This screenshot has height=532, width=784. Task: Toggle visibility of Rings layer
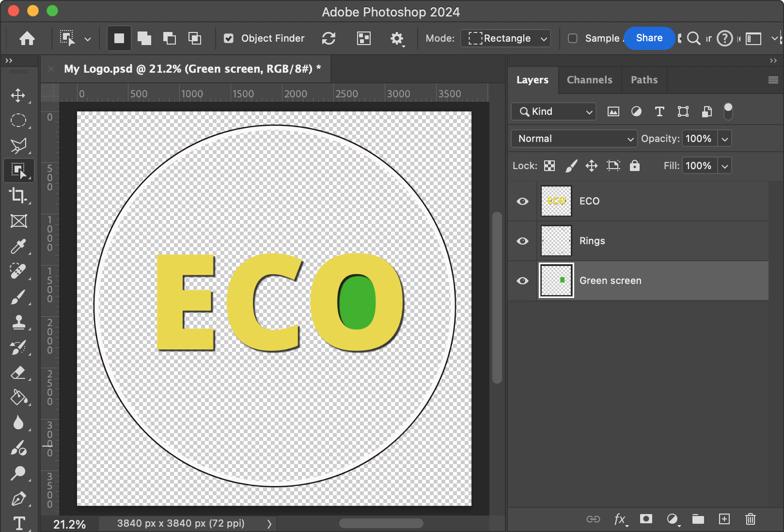coord(522,241)
